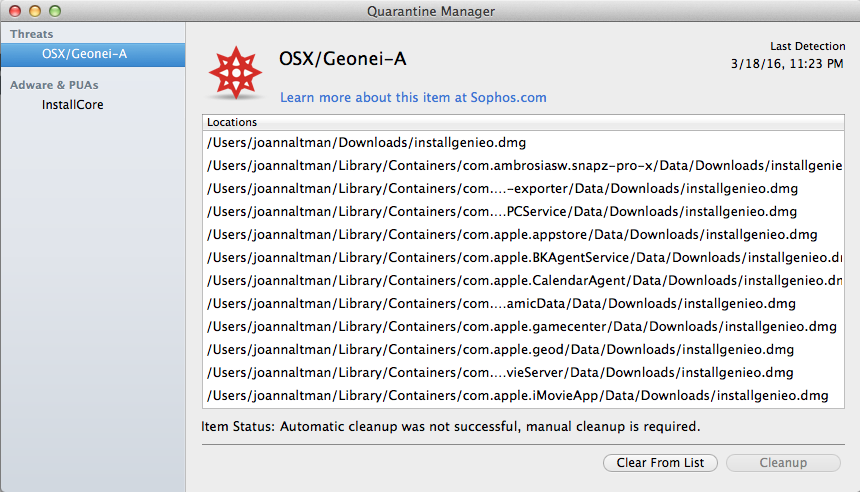Click the Locations column header
860x492 pixels.
tap(523, 122)
